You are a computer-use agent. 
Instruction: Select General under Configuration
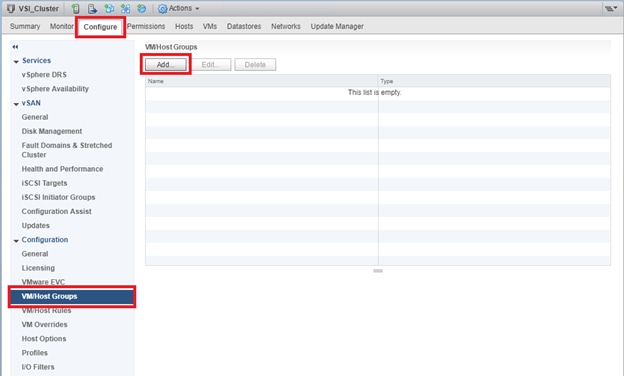(x=35, y=254)
